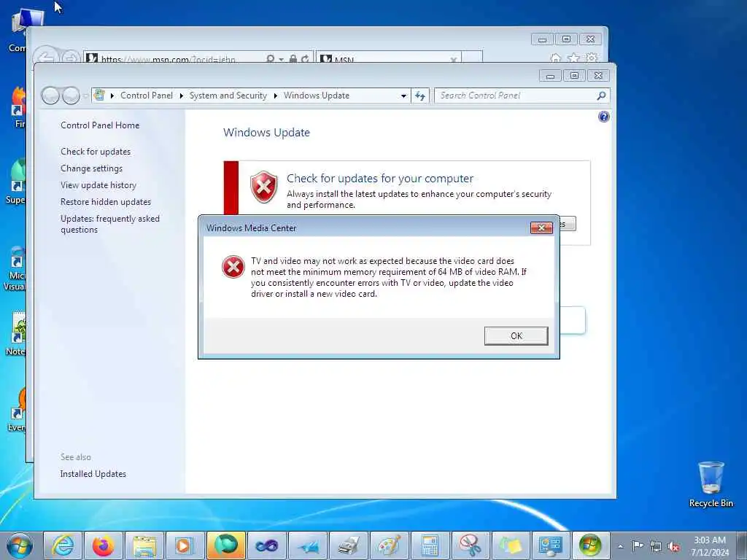This screenshot has height=560, width=747.
Task: Click the muted volume tray icon
Action: point(673,547)
